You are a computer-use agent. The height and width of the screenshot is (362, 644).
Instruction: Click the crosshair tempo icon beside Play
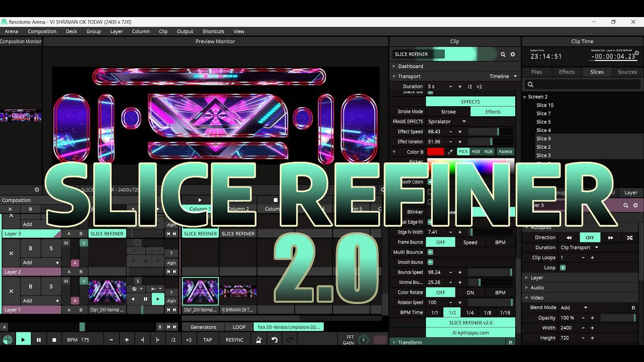[x=7, y=340]
